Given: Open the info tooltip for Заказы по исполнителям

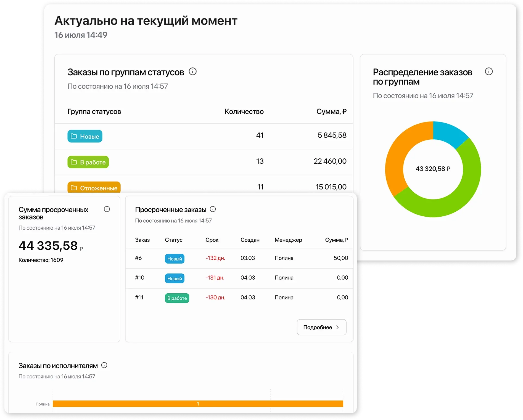Looking at the screenshot, I should tap(104, 365).
